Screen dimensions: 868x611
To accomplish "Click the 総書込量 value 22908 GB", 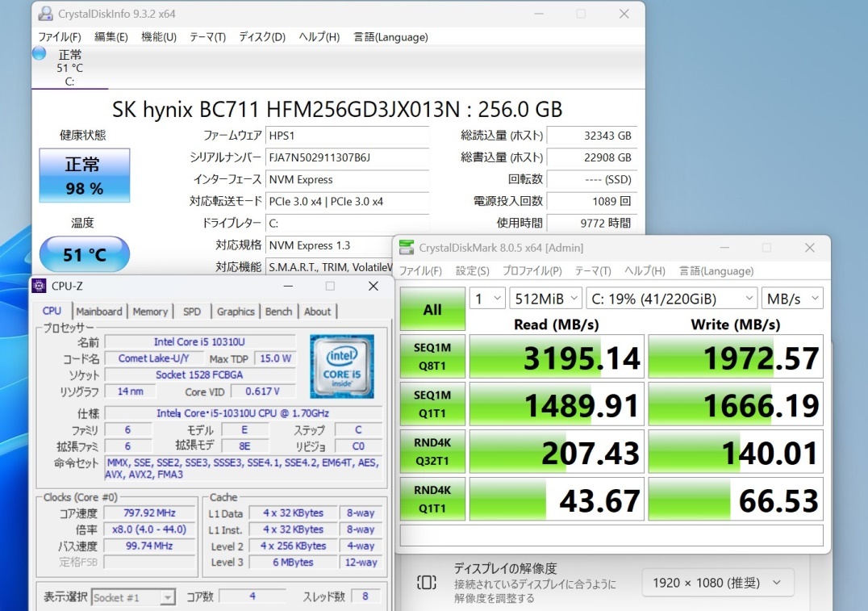I will point(592,157).
